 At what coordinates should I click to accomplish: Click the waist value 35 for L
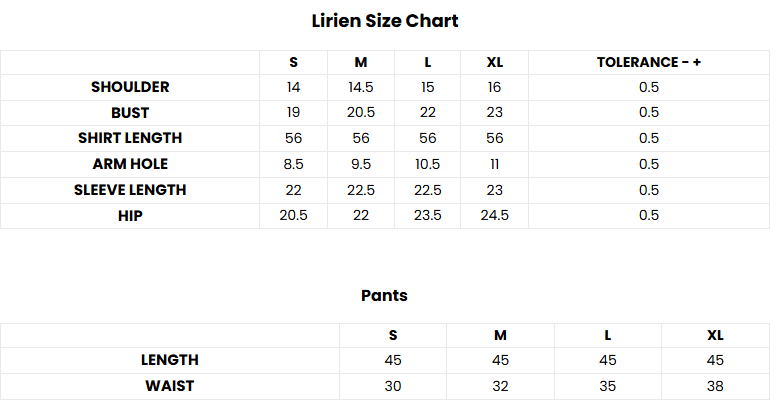coord(608,386)
